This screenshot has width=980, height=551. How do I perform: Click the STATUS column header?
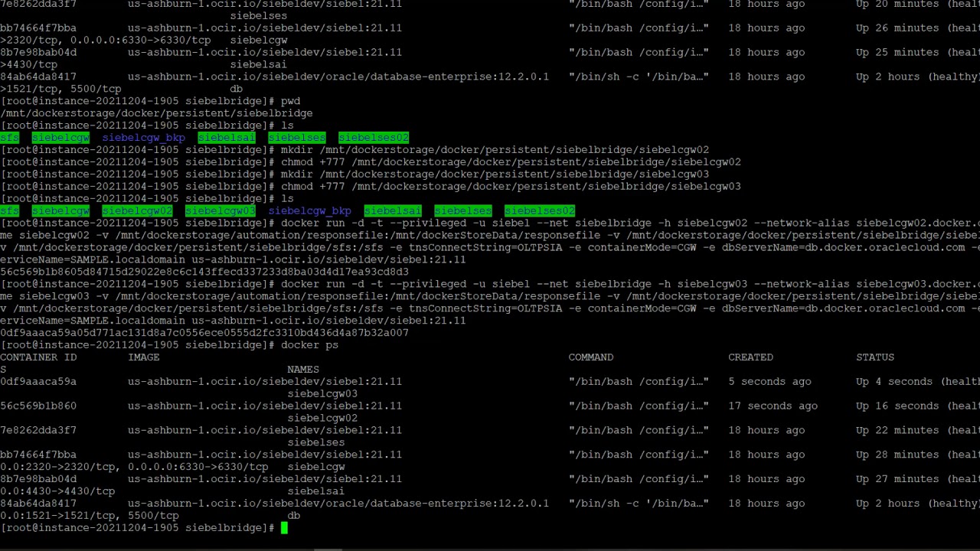pos(875,357)
